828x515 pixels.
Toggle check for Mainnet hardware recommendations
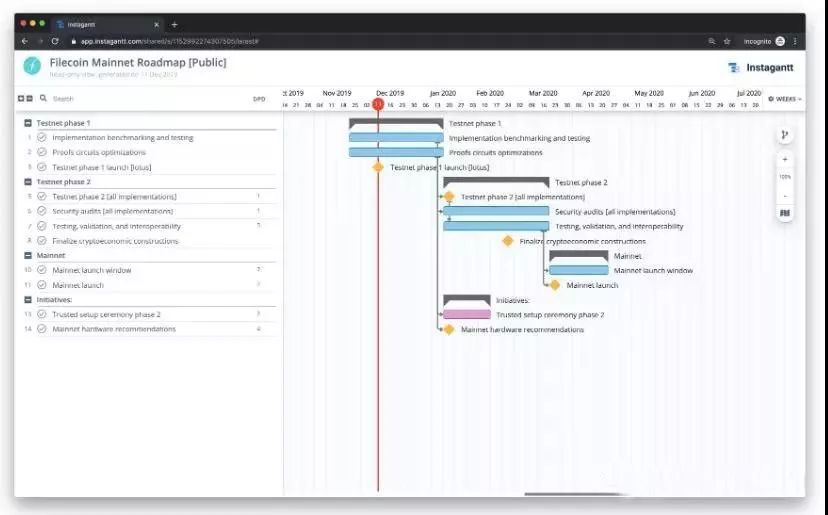click(x=42, y=329)
